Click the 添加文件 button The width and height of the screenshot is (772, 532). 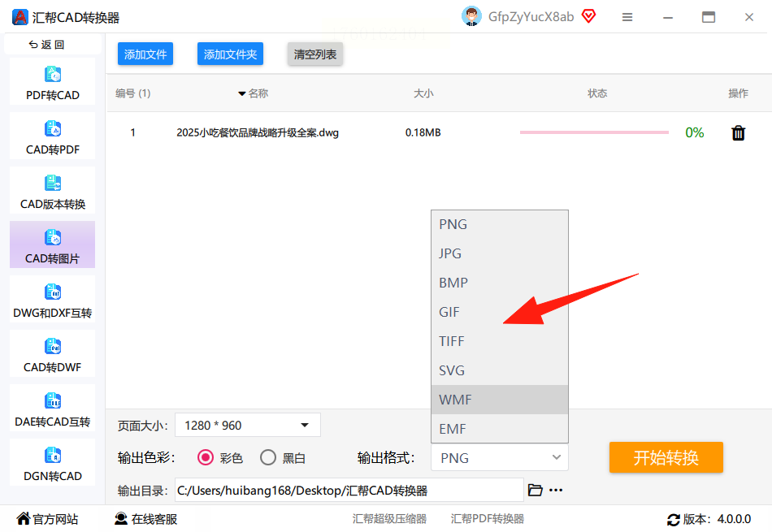tap(145, 54)
